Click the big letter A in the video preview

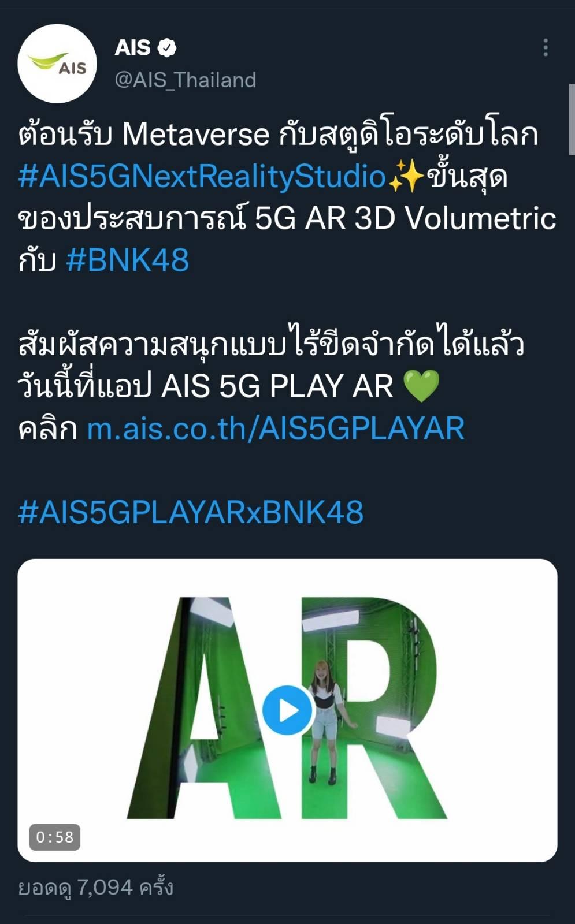[x=202, y=707]
